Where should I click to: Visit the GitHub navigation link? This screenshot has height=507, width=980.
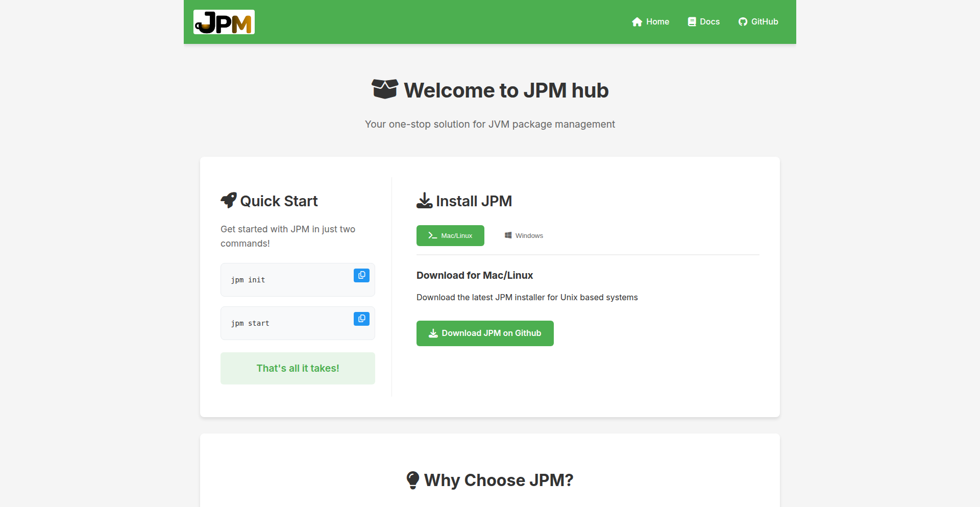(758, 21)
